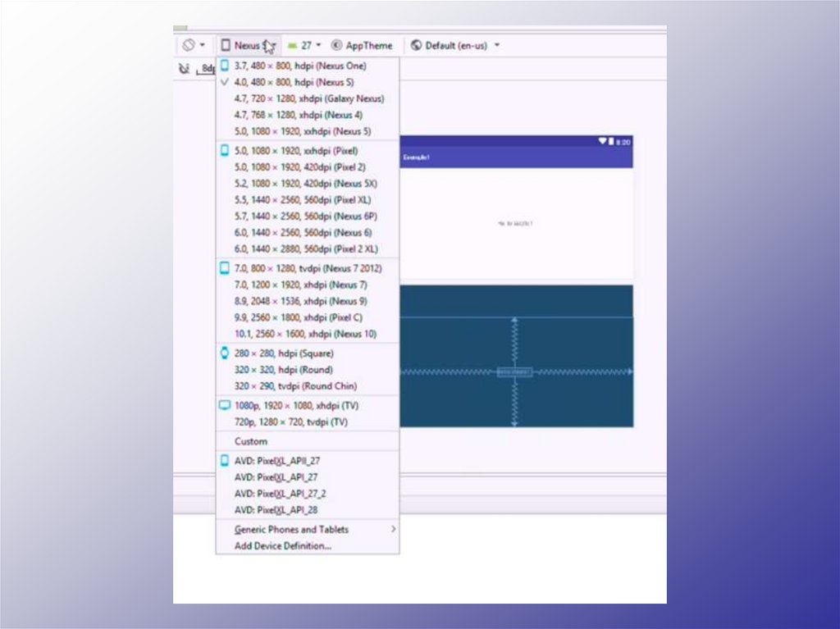This screenshot has width=840, height=629.
Task: Select the 1080p TV device
Action: [308, 406]
